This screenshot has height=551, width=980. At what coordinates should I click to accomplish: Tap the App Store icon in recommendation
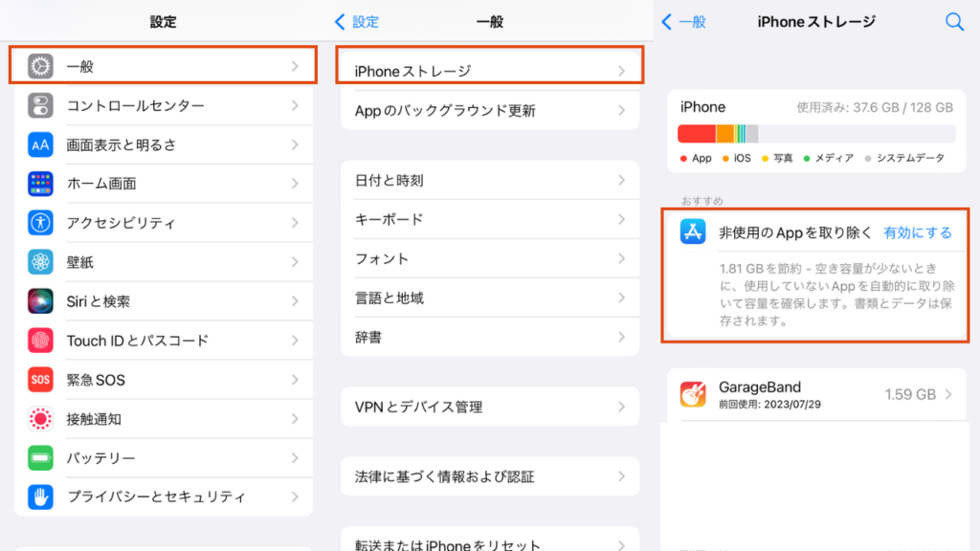click(693, 231)
